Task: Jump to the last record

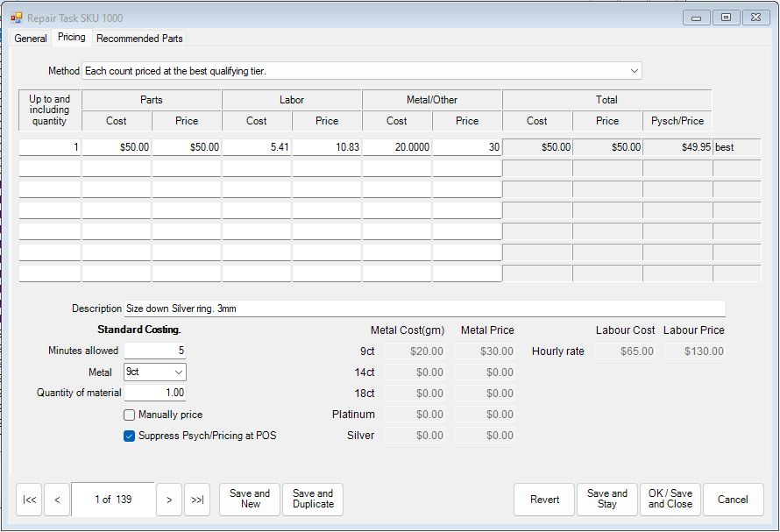Action: point(196,500)
